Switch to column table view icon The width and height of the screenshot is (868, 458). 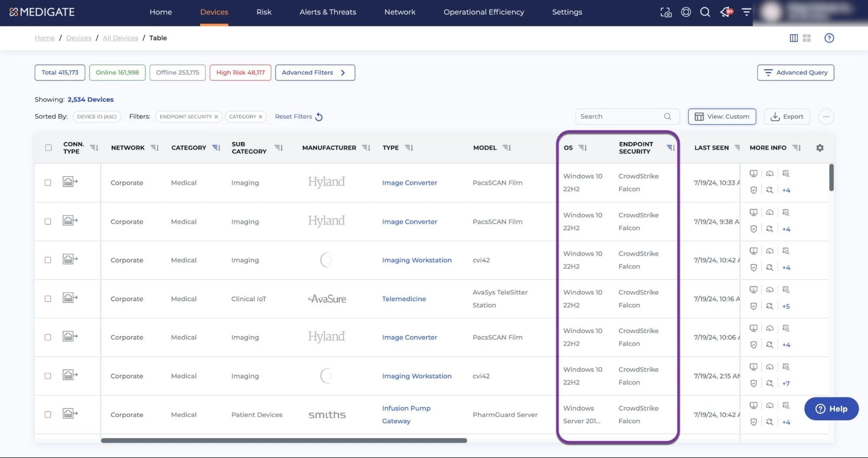click(794, 38)
